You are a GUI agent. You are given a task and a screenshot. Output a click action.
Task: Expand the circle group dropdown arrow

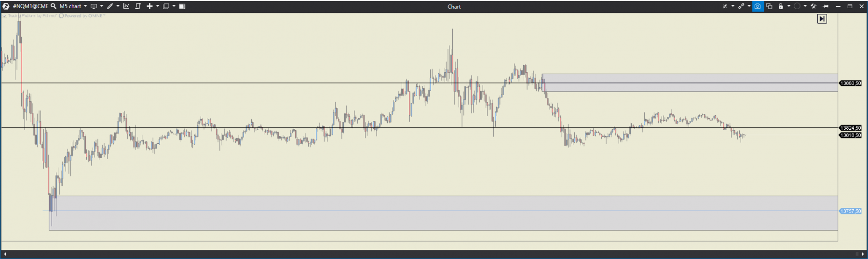pos(805,6)
